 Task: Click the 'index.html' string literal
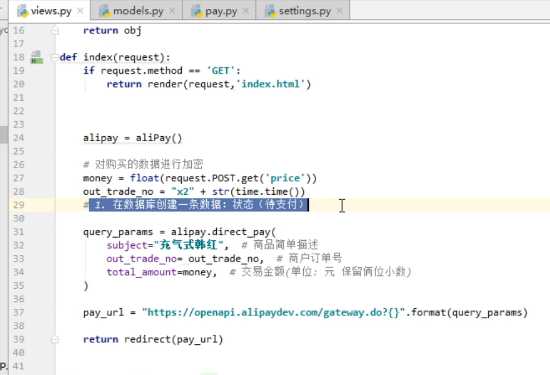click(270, 84)
